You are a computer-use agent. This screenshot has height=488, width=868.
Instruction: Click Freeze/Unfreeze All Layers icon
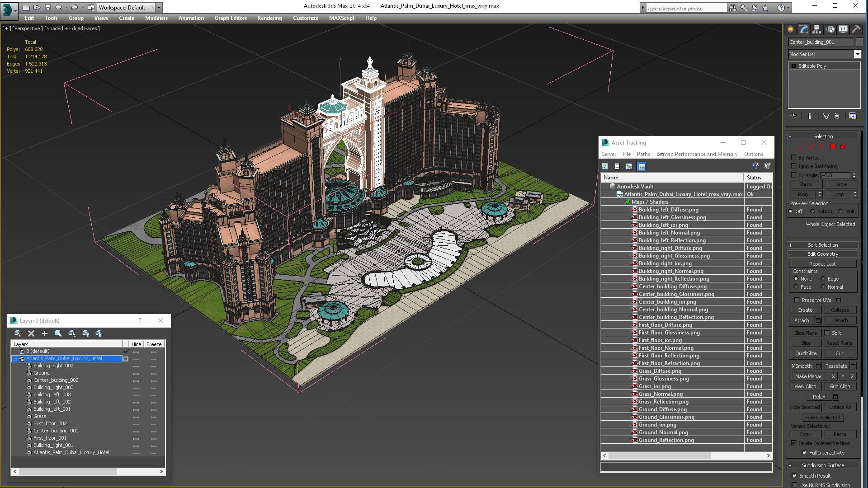pos(99,333)
